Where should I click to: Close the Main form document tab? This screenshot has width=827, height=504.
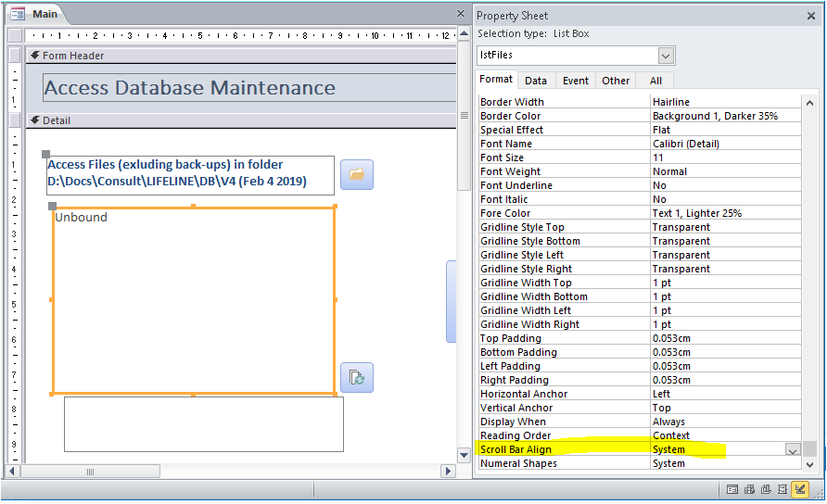[x=461, y=14]
